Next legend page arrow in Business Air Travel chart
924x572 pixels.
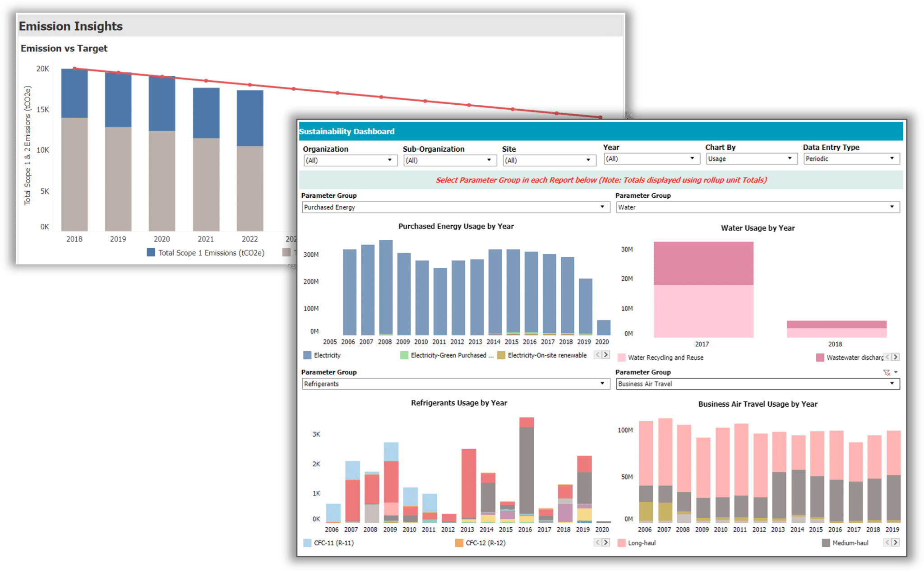896,543
